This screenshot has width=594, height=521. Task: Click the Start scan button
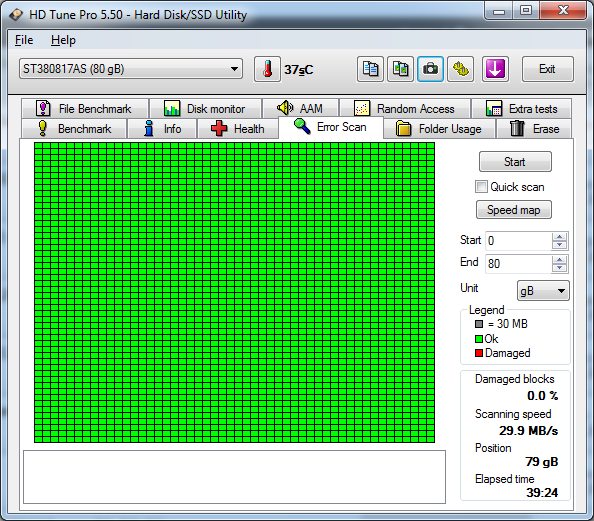(515, 162)
